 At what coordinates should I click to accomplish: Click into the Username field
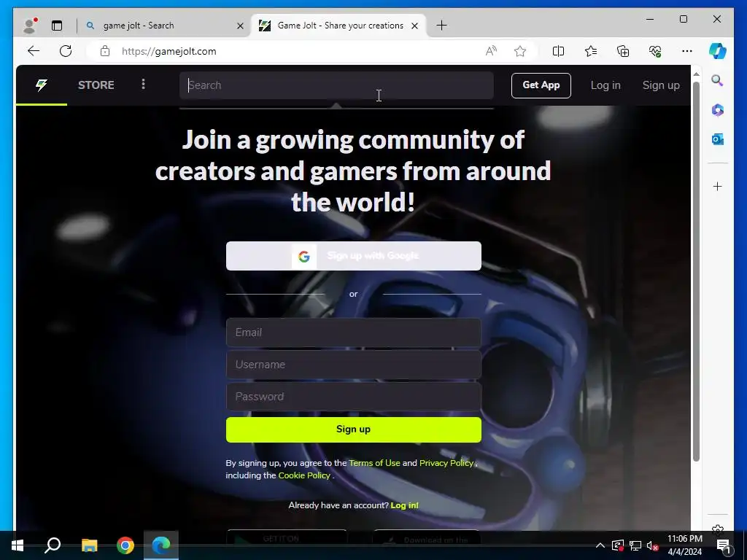point(354,365)
